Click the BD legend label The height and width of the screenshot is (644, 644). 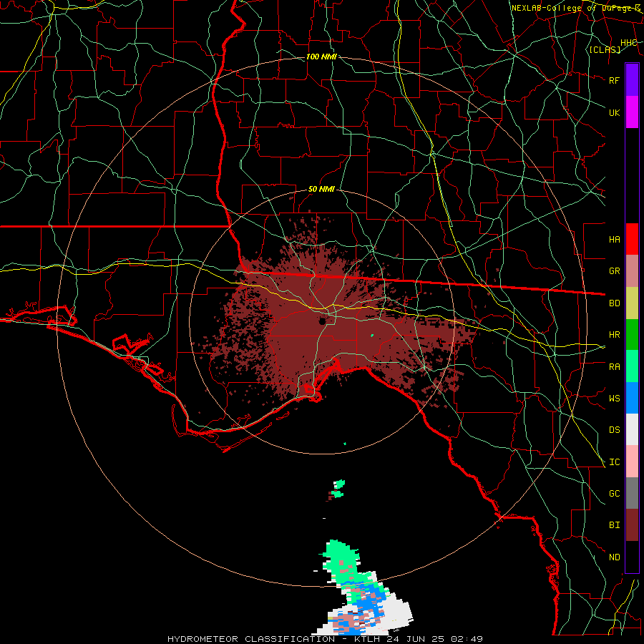(x=614, y=303)
